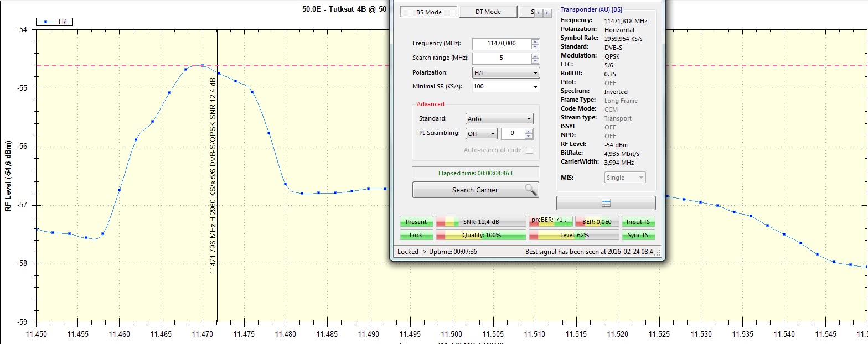
Task: Switch to the BS Mode tab
Action: [428, 12]
